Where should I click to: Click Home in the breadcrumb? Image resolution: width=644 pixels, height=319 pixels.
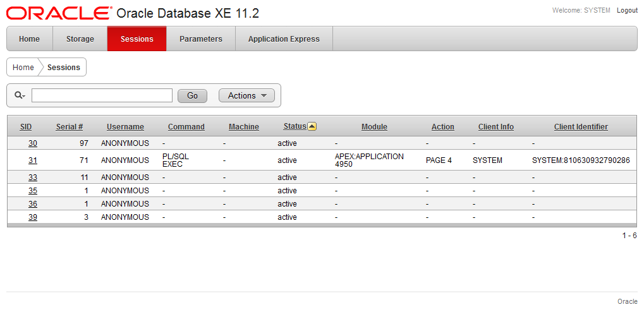(23, 68)
